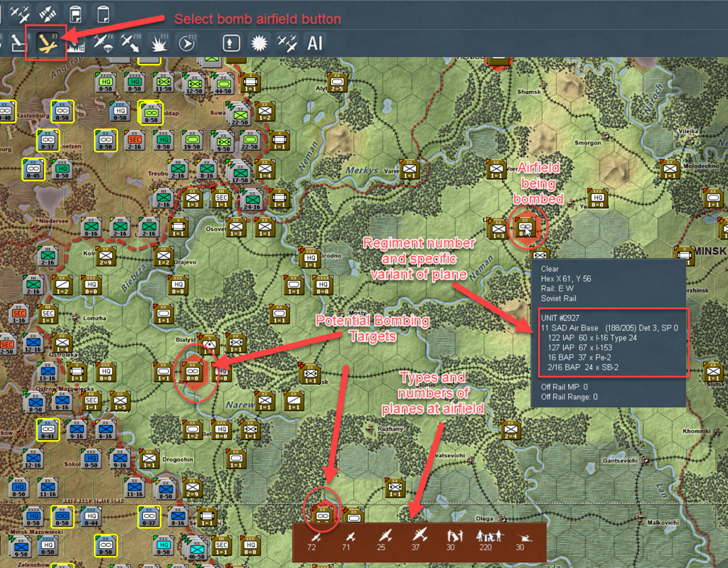
Task: Select the F11 explosion mode icon
Action: coord(159,43)
